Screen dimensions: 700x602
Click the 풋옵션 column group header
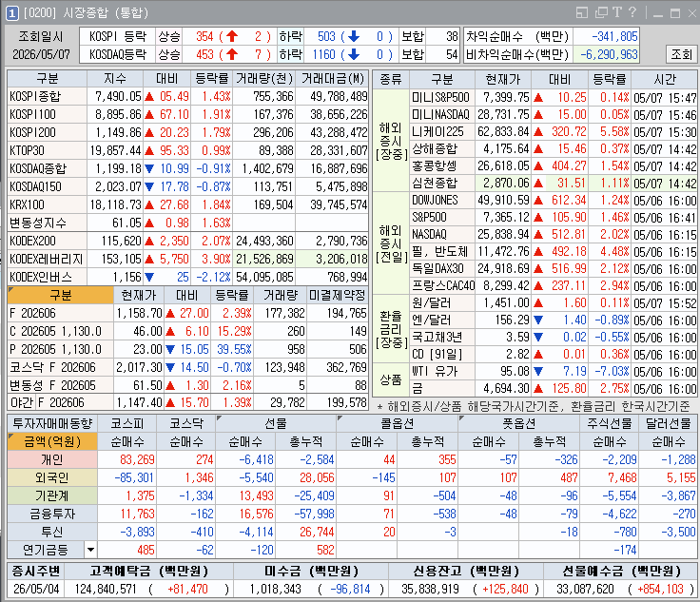click(518, 423)
